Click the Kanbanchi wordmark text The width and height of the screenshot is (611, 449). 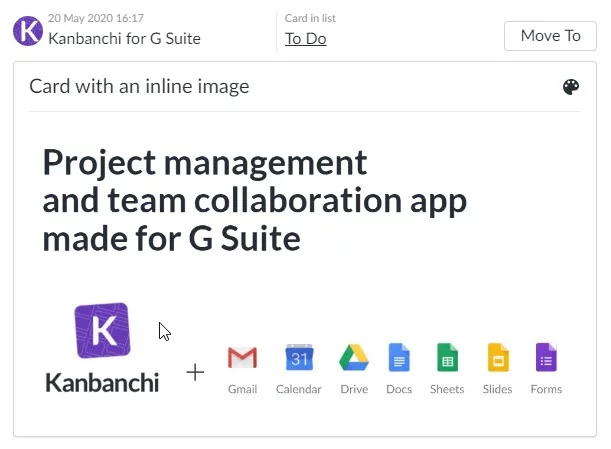102,383
